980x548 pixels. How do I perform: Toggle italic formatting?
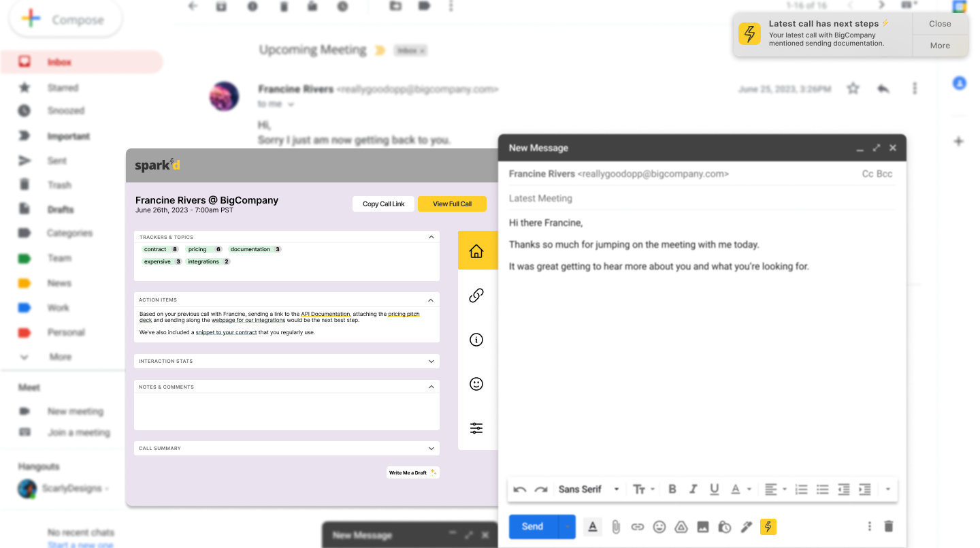pos(693,489)
